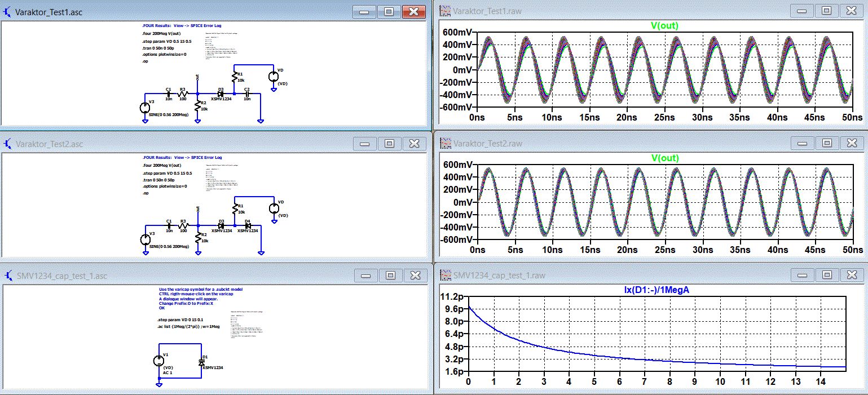Close the Varaktor_Test1.asc window
Image resolution: width=868 pixels, height=395 pixels.
tap(413, 12)
